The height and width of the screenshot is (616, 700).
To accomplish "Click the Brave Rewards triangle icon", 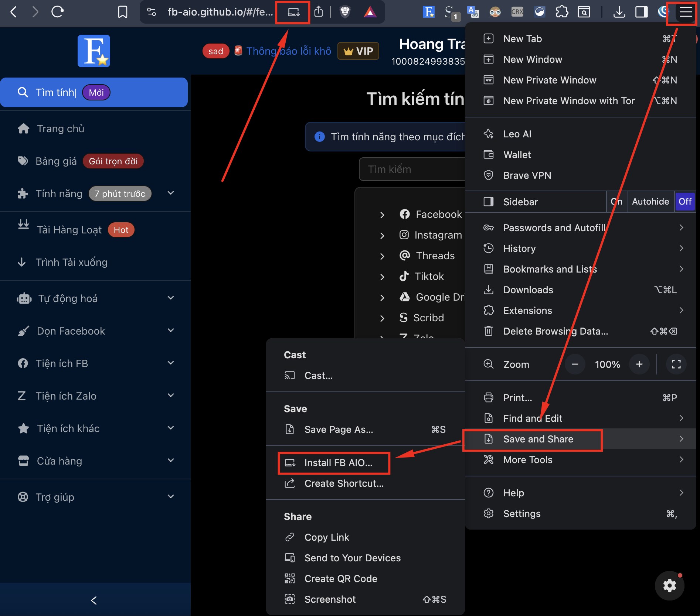I will (370, 12).
